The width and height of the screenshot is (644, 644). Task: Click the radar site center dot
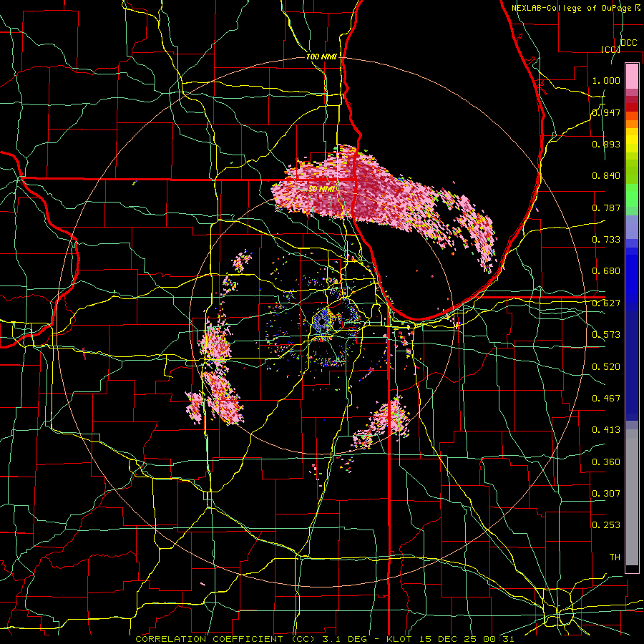tap(321, 323)
